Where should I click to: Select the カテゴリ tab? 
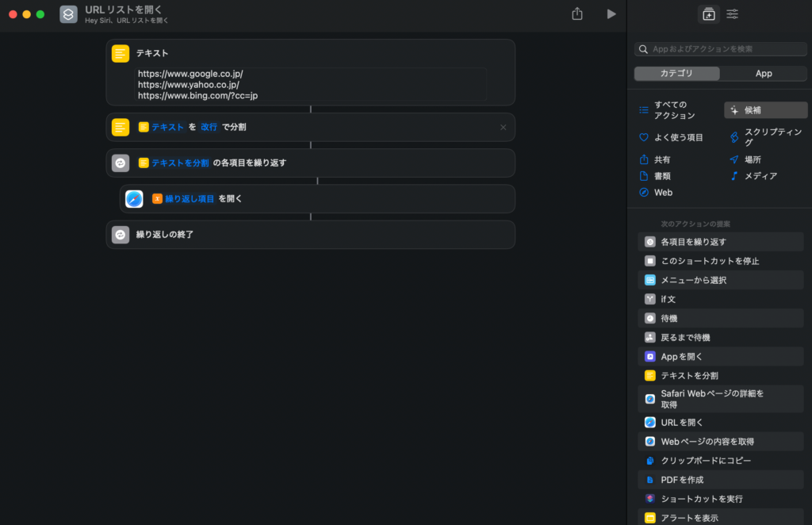677,73
